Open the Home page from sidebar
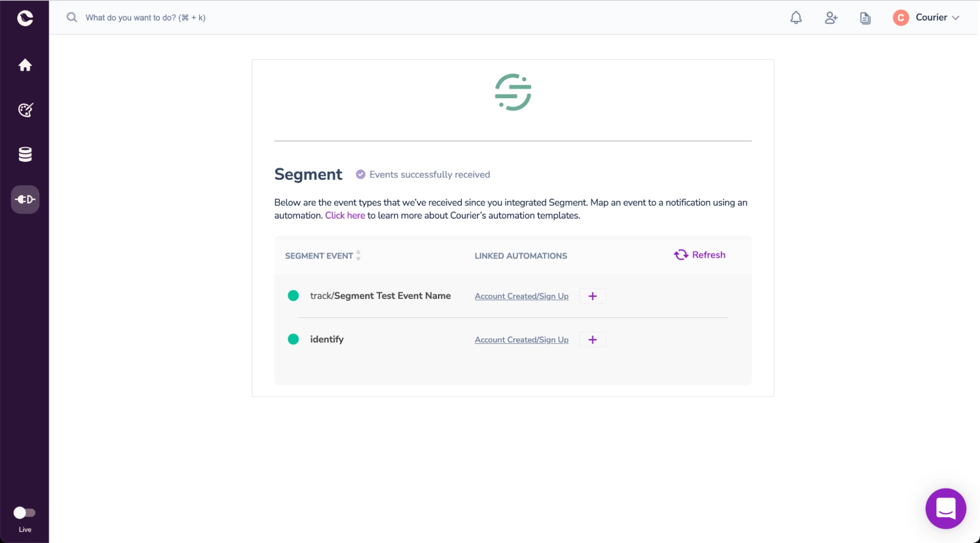Image resolution: width=980 pixels, height=543 pixels. (25, 65)
